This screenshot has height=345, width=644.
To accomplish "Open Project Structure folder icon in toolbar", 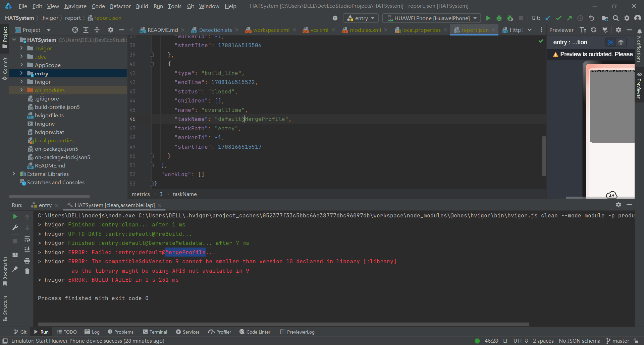I will point(605,18).
